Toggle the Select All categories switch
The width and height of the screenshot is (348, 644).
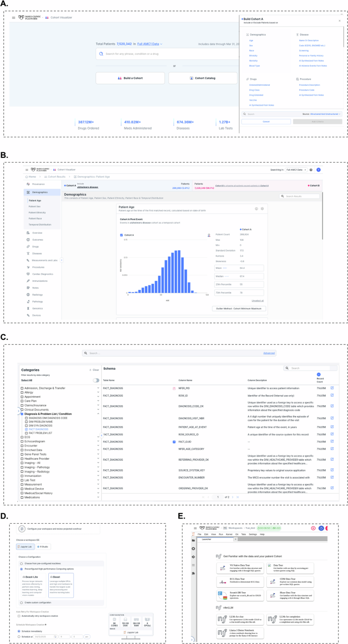(96, 380)
